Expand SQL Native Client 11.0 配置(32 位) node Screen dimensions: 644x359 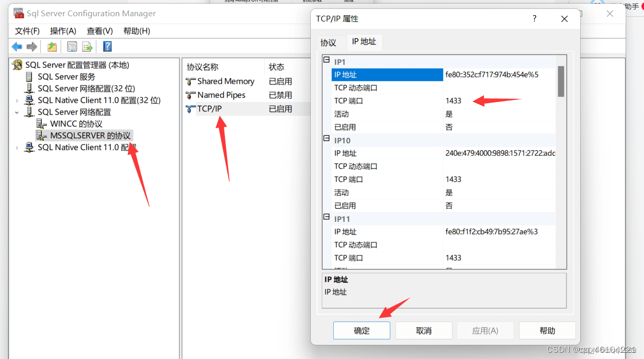(17, 100)
